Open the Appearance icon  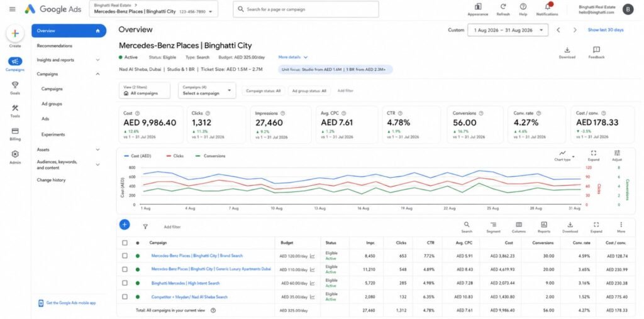(x=478, y=6)
